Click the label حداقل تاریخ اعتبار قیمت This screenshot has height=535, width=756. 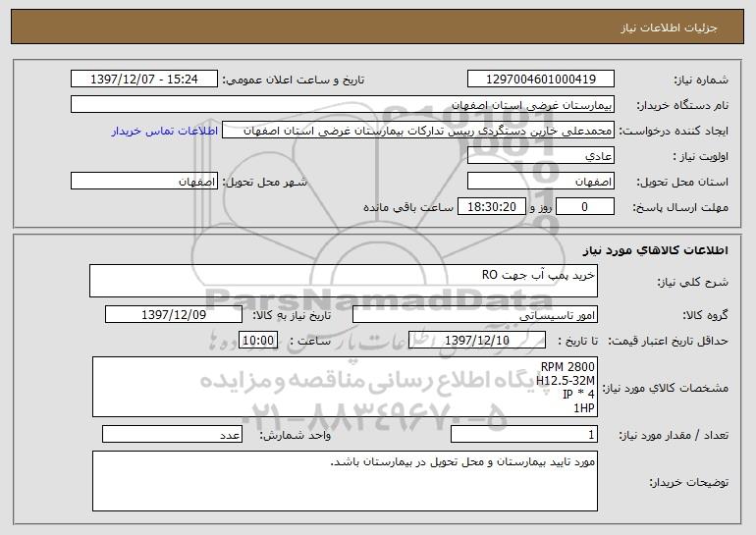(669, 341)
